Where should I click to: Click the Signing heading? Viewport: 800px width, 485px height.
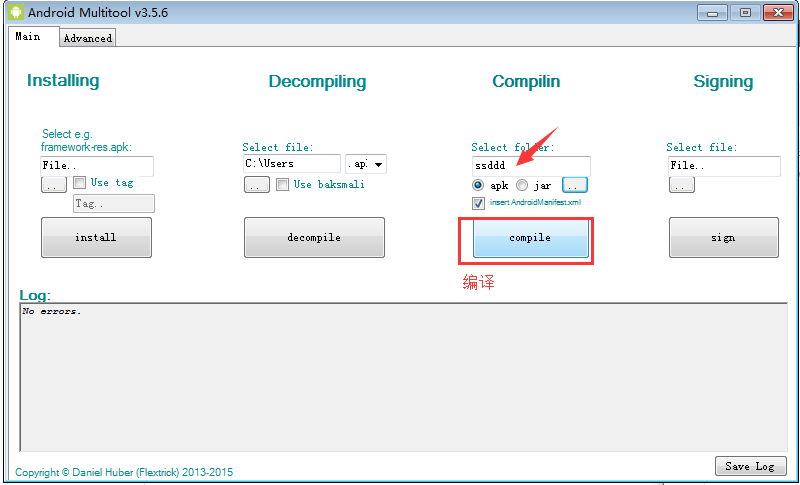[x=723, y=82]
